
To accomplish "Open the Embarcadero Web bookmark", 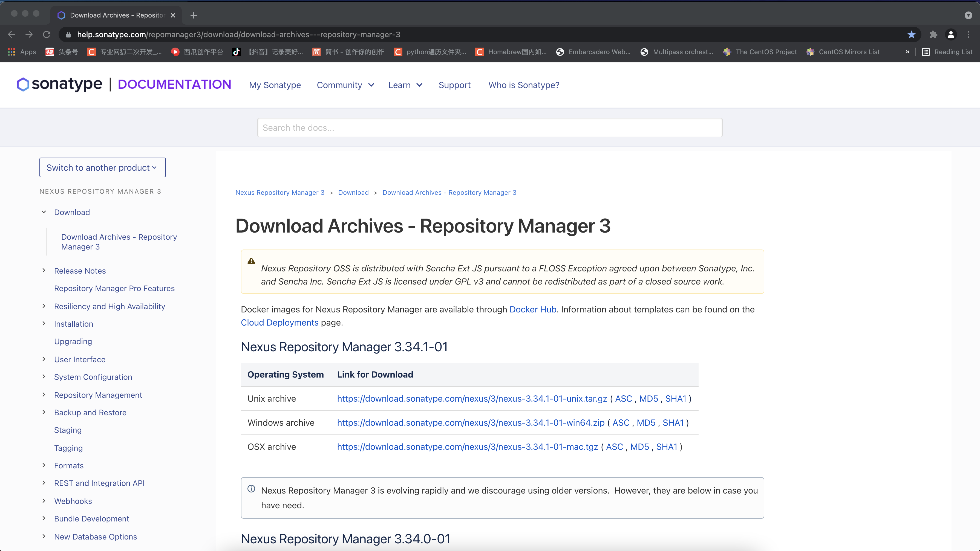I will coord(593,52).
